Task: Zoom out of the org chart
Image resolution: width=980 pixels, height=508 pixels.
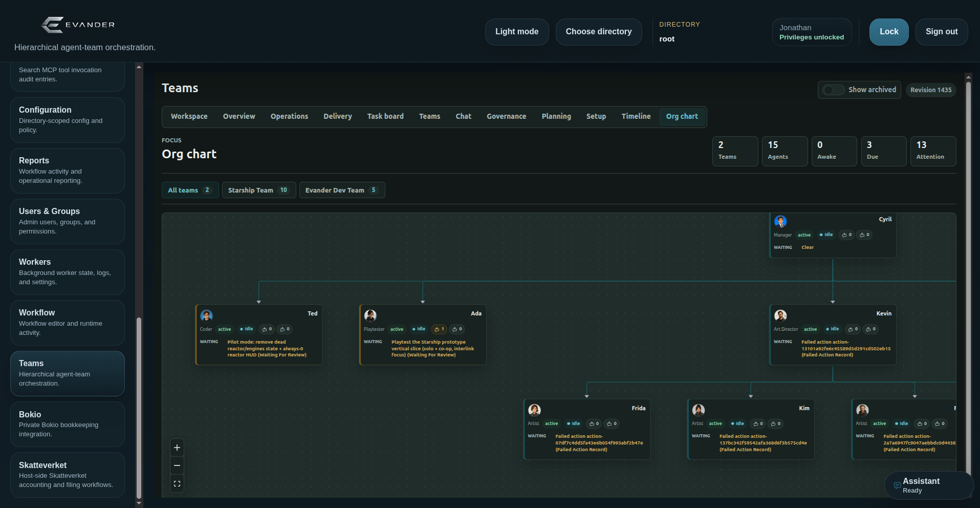Action: click(177, 465)
